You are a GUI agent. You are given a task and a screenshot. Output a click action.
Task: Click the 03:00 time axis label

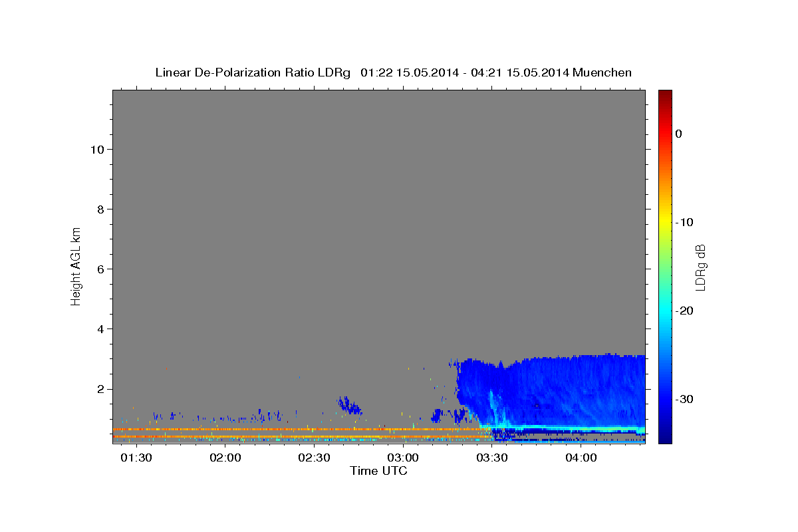point(403,458)
